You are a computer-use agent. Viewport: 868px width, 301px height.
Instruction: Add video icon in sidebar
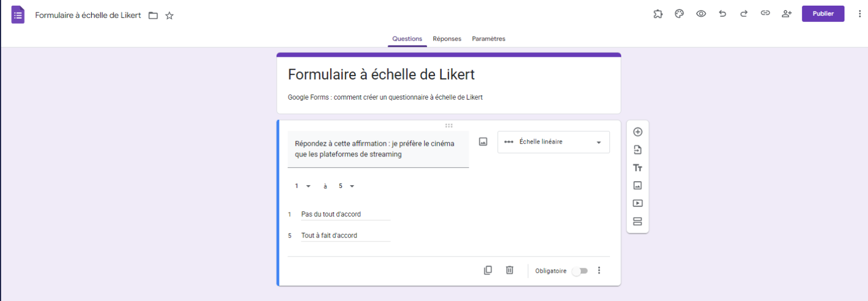coord(638,203)
